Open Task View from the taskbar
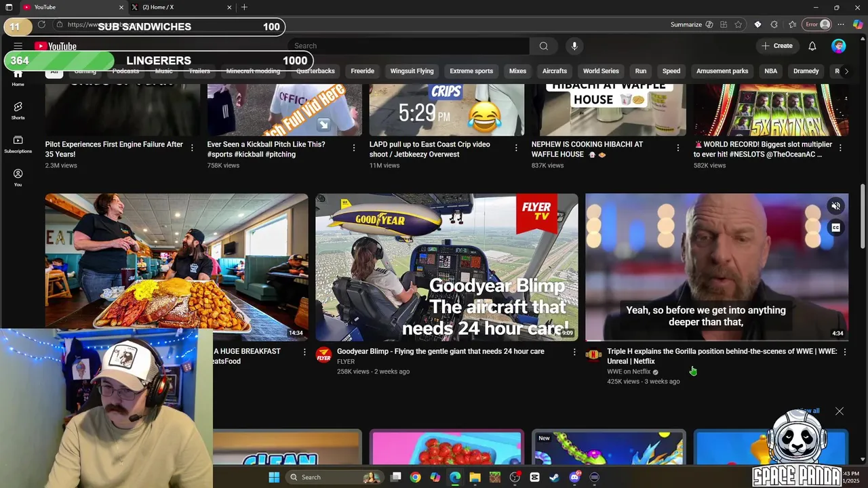Screen dimensions: 868x488 (x=396, y=477)
